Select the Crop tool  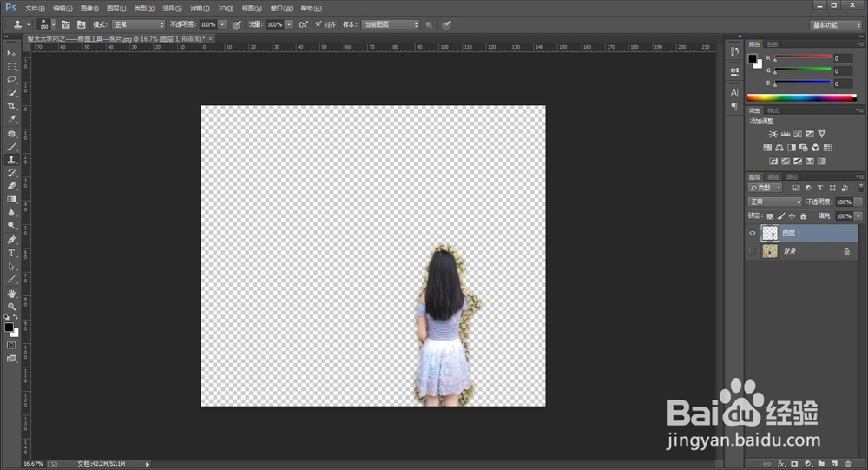pyautogui.click(x=11, y=106)
